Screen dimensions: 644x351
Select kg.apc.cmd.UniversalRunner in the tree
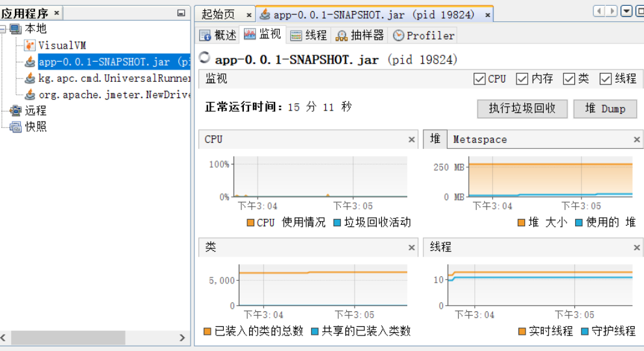pos(114,79)
